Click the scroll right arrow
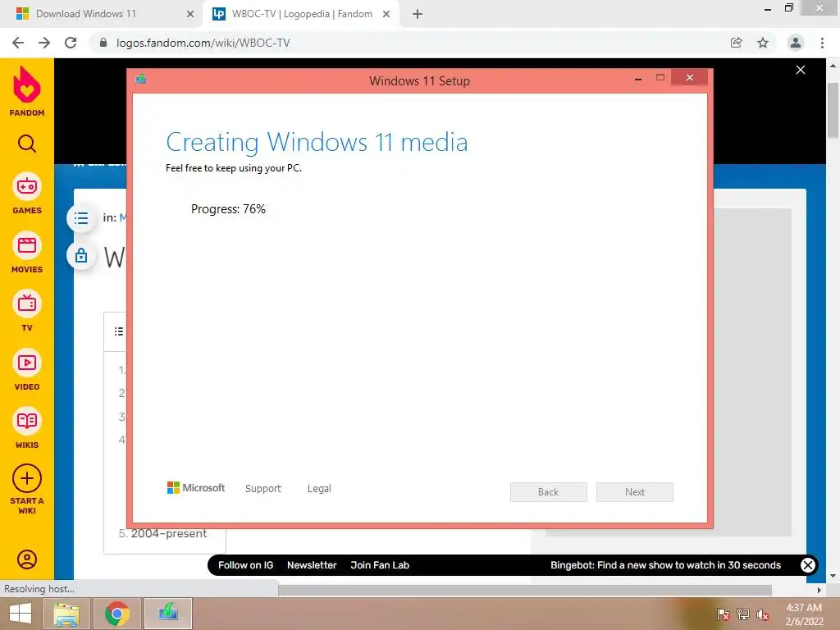The image size is (840, 630). click(x=819, y=590)
